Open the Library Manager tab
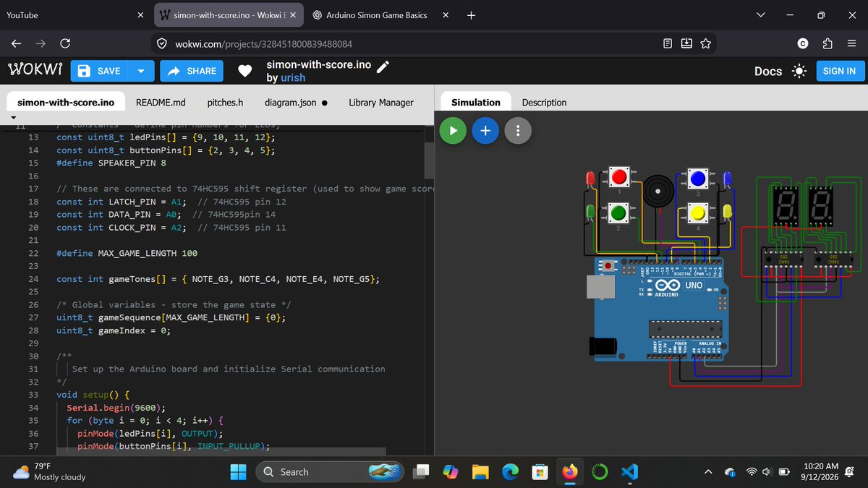868x488 pixels. [x=381, y=103]
